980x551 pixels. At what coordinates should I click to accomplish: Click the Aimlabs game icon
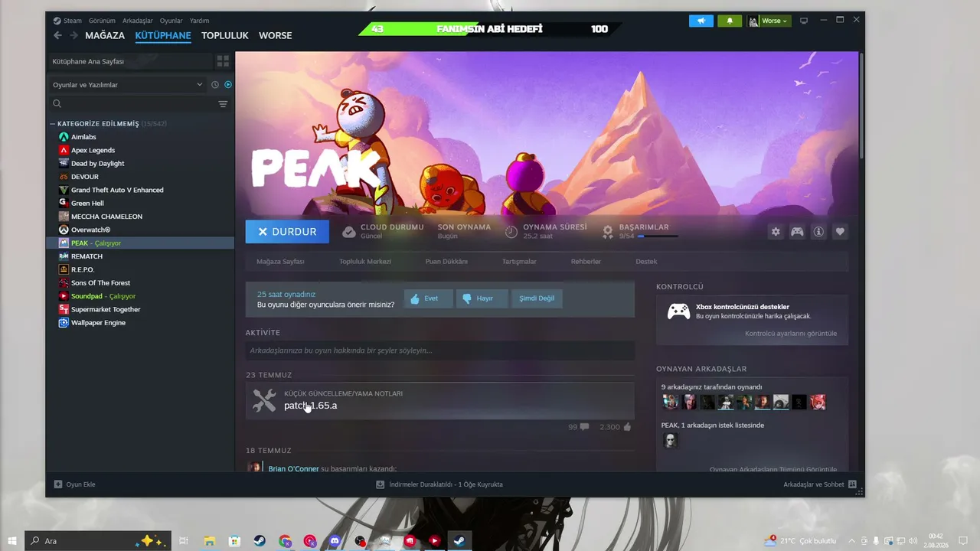(x=64, y=137)
